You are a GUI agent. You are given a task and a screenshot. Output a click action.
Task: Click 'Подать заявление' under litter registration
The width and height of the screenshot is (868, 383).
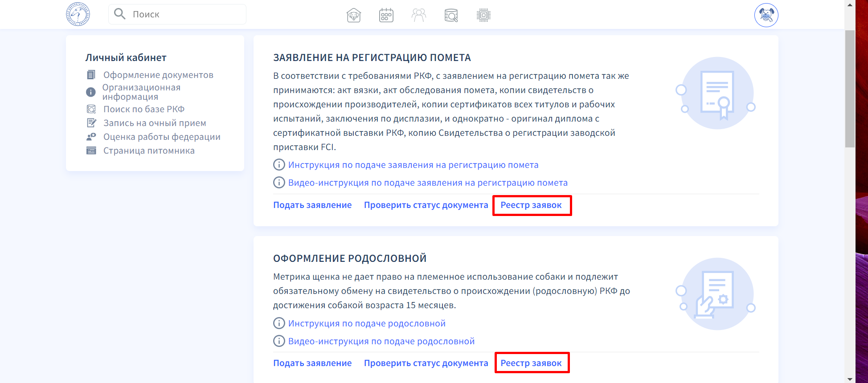(312, 205)
